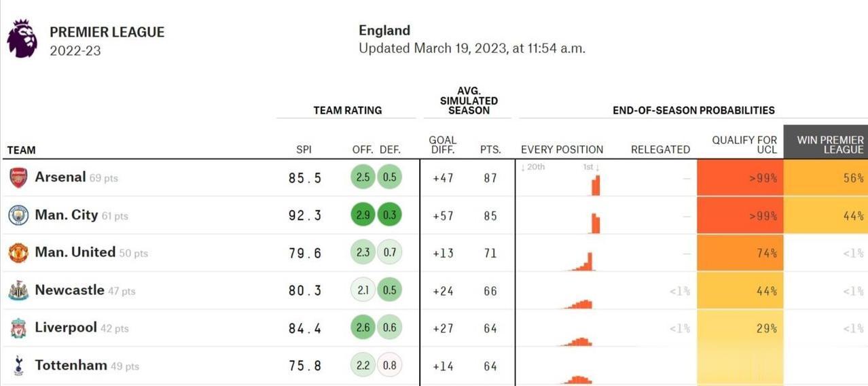This screenshot has height=386, width=868.
Task: Click the Man. City club crest
Action: click(x=18, y=215)
